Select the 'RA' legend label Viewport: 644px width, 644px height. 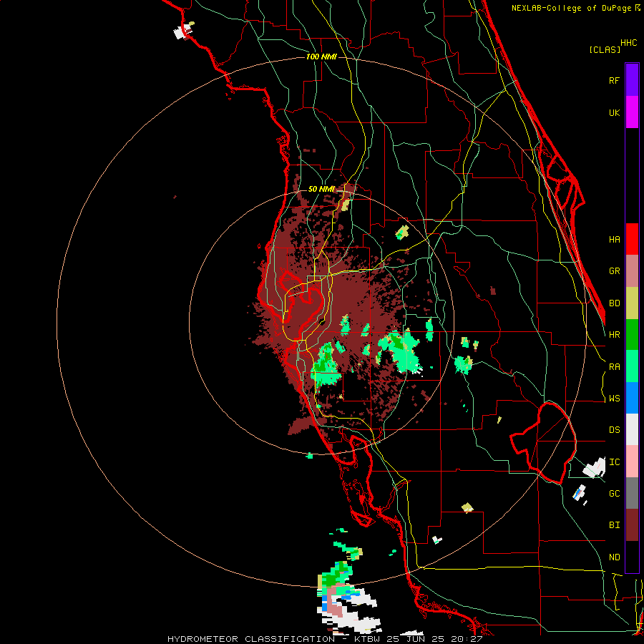614,366
